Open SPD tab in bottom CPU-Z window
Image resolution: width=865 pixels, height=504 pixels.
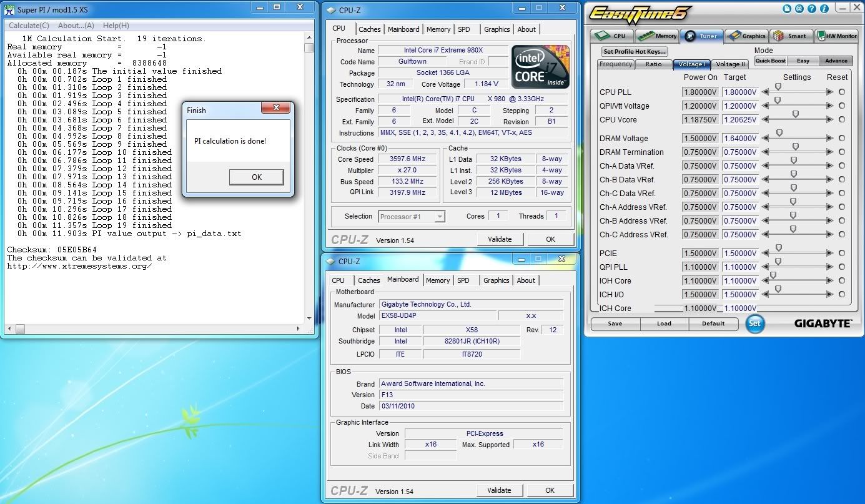pos(463,280)
